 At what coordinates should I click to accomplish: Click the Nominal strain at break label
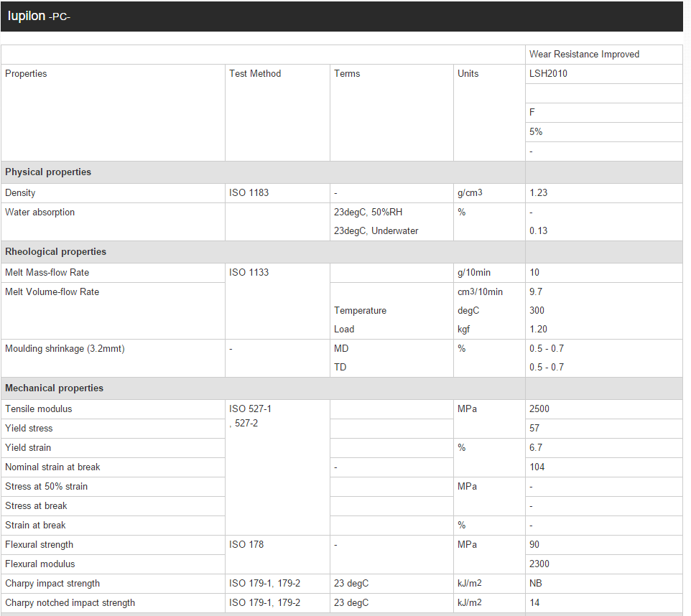(52, 467)
